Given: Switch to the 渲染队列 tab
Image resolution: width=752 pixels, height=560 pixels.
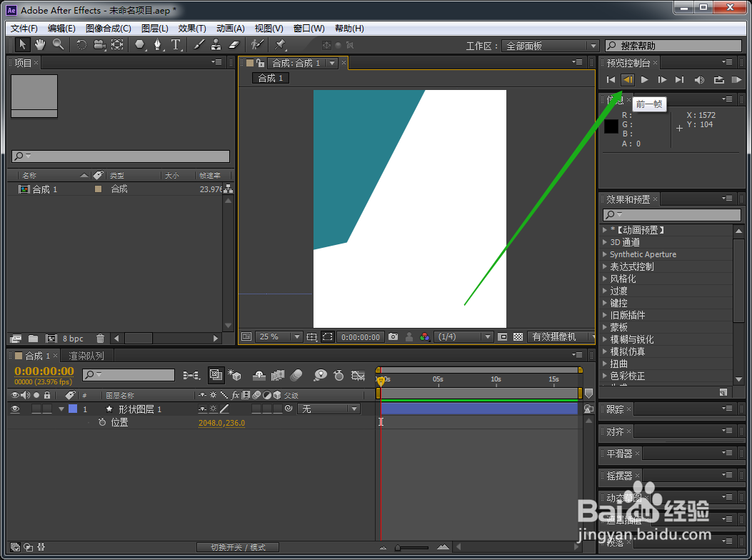Looking at the screenshot, I should (x=86, y=356).
